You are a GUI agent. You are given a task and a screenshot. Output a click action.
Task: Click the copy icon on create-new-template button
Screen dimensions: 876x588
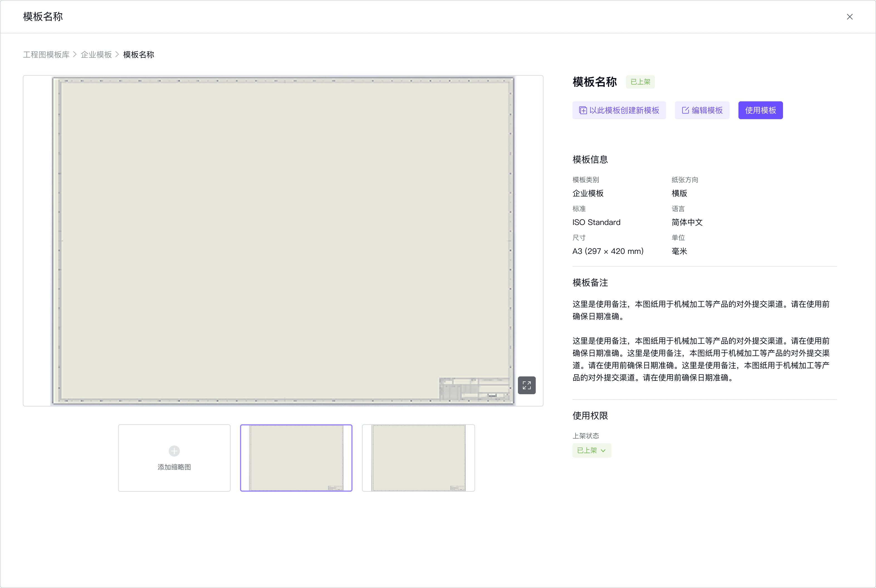point(583,110)
